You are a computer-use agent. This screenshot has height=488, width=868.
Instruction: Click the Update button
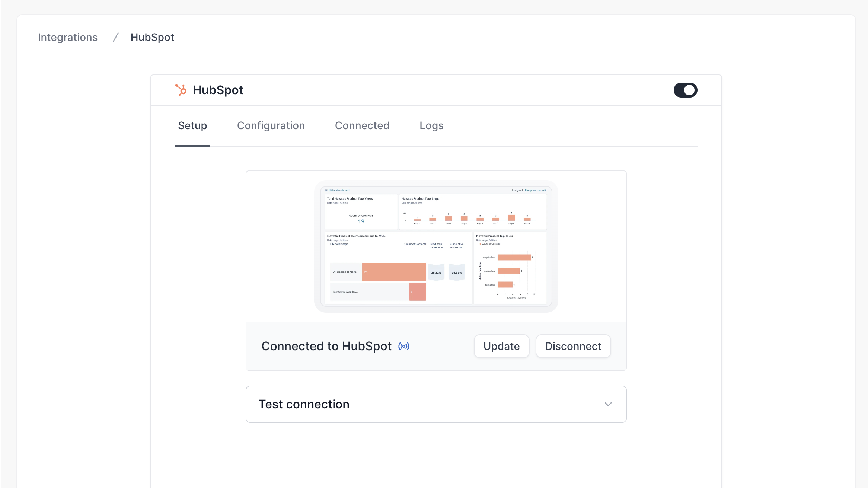(x=501, y=346)
